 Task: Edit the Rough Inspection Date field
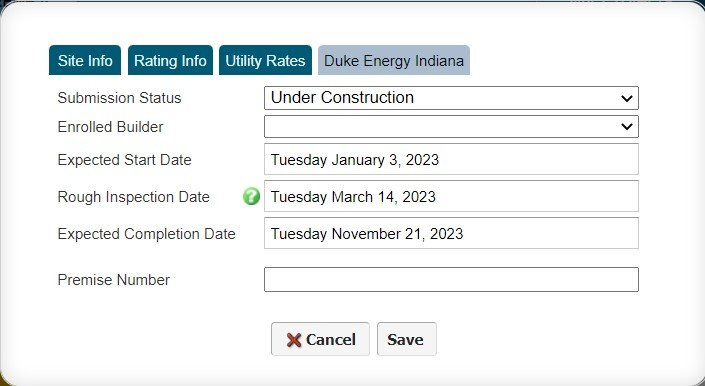[x=451, y=196]
